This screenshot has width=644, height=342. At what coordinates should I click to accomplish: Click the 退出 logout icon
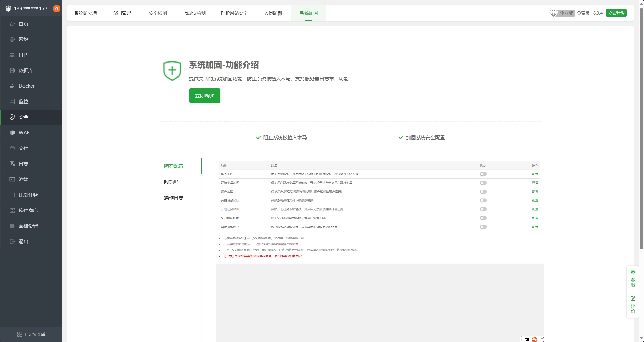click(12, 241)
